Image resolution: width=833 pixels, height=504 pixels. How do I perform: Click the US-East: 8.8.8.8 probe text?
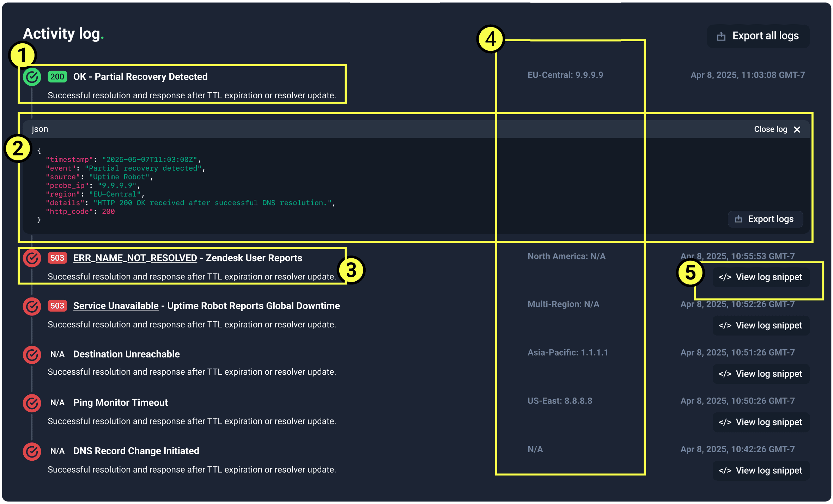click(x=560, y=401)
